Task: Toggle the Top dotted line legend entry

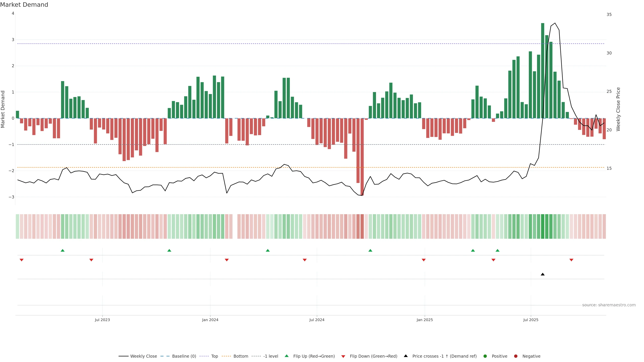Action: [x=214, y=356]
